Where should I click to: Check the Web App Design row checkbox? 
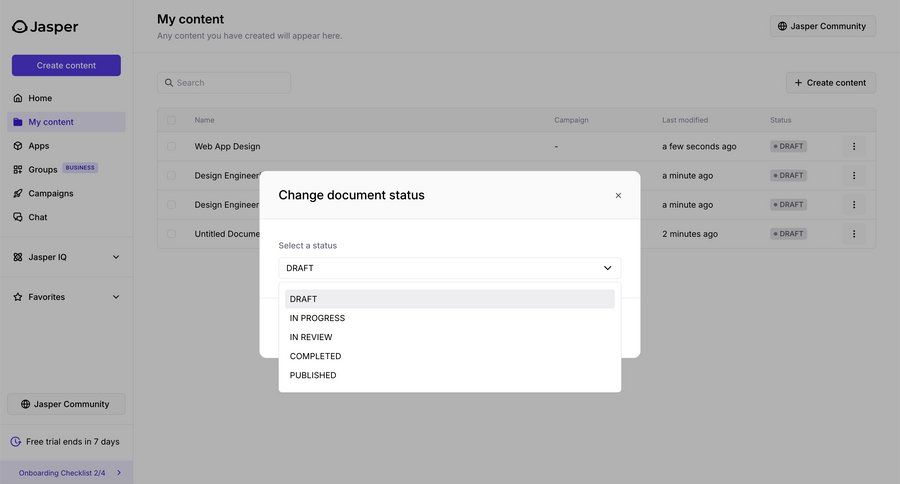171,146
